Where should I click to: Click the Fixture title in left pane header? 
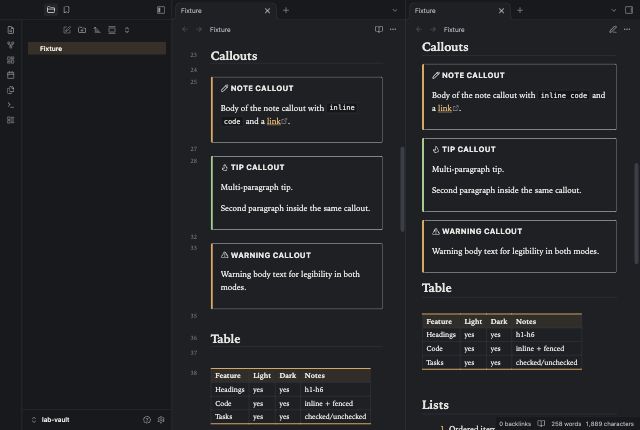220,29
